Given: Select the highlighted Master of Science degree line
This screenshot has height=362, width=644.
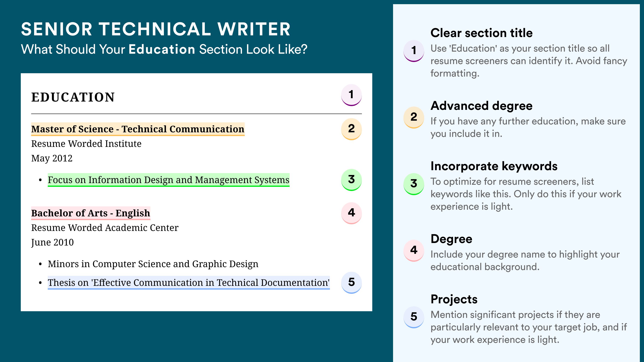Looking at the screenshot, I should [x=138, y=129].
